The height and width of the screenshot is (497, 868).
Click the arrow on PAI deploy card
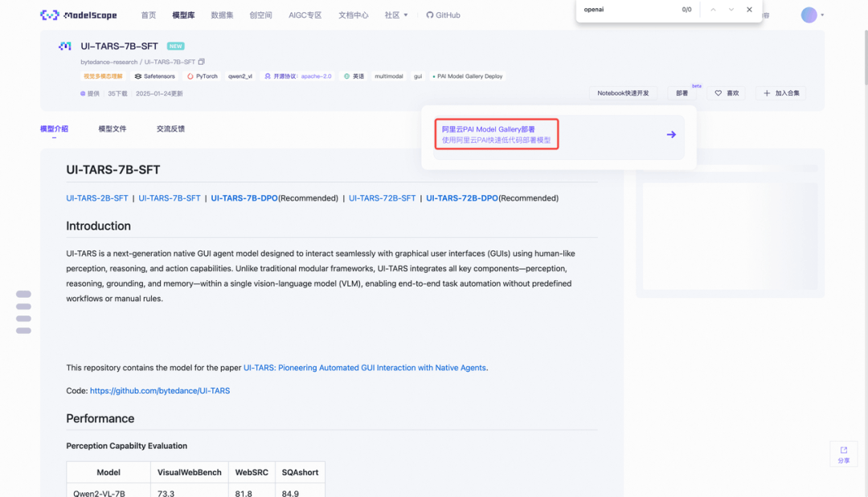coord(671,134)
